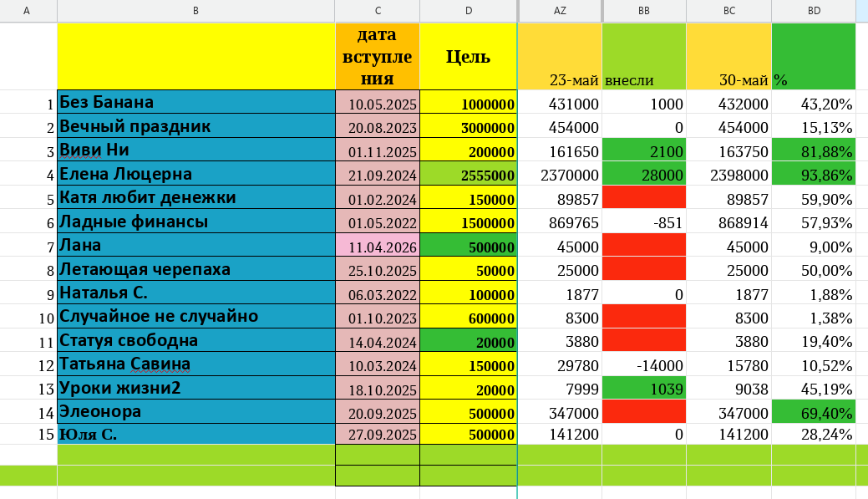Select the 'Катя любит денежки' cell
The image size is (868, 499).
196,197
